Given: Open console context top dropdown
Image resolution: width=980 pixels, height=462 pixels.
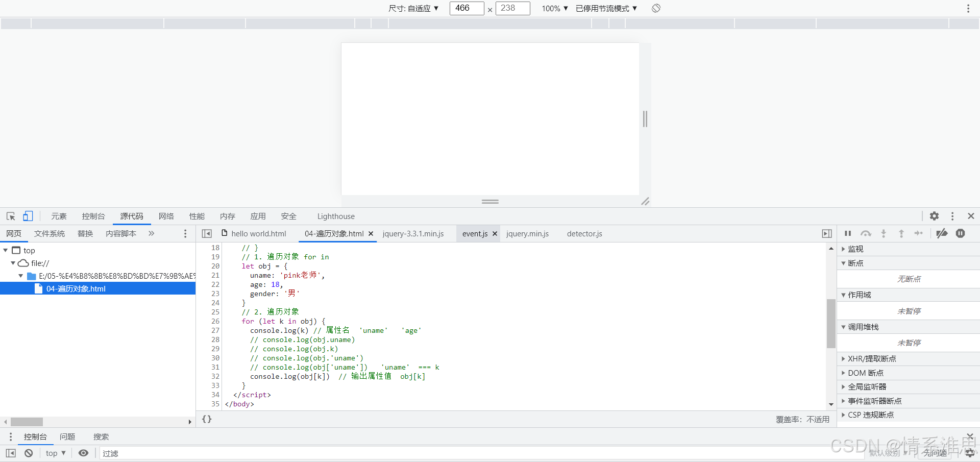Looking at the screenshot, I should (x=56, y=453).
